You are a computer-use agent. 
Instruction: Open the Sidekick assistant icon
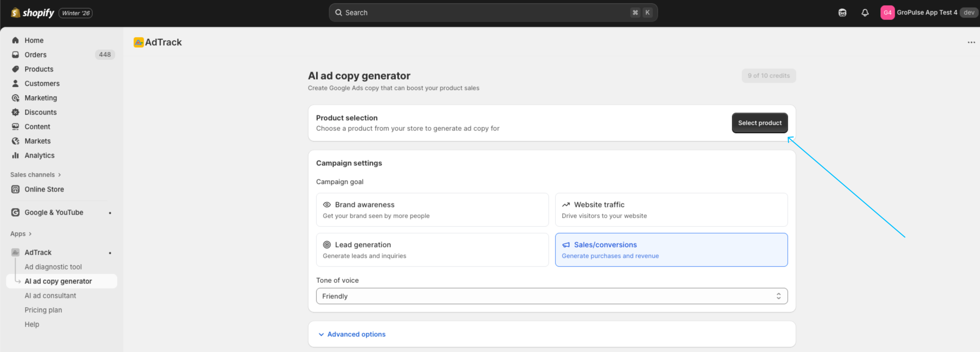(x=842, y=13)
